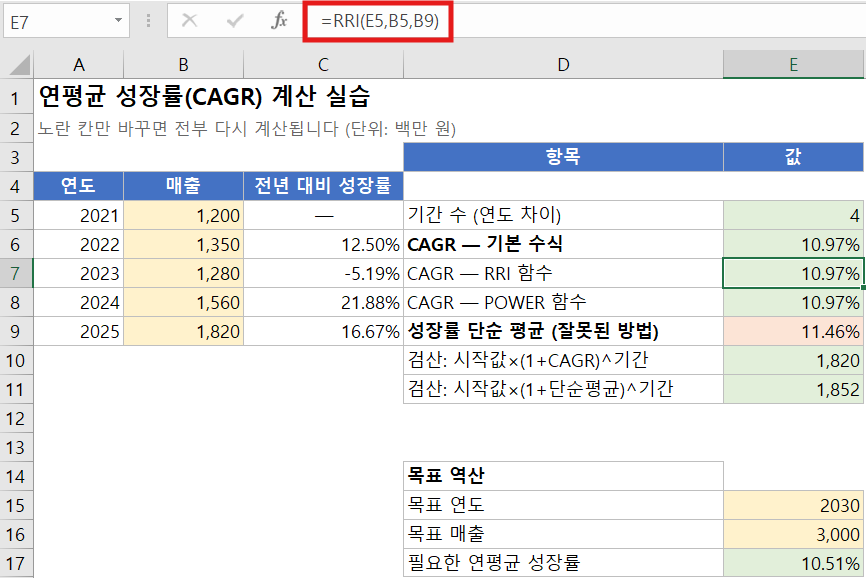The width and height of the screenshot is (866, 578).
Task: Click the 1,820 sales cell for 2025
Action: coord(183,331)
